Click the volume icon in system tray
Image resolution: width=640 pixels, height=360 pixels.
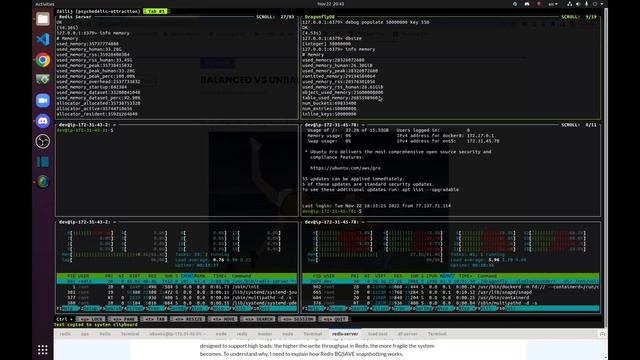(578, 4)
